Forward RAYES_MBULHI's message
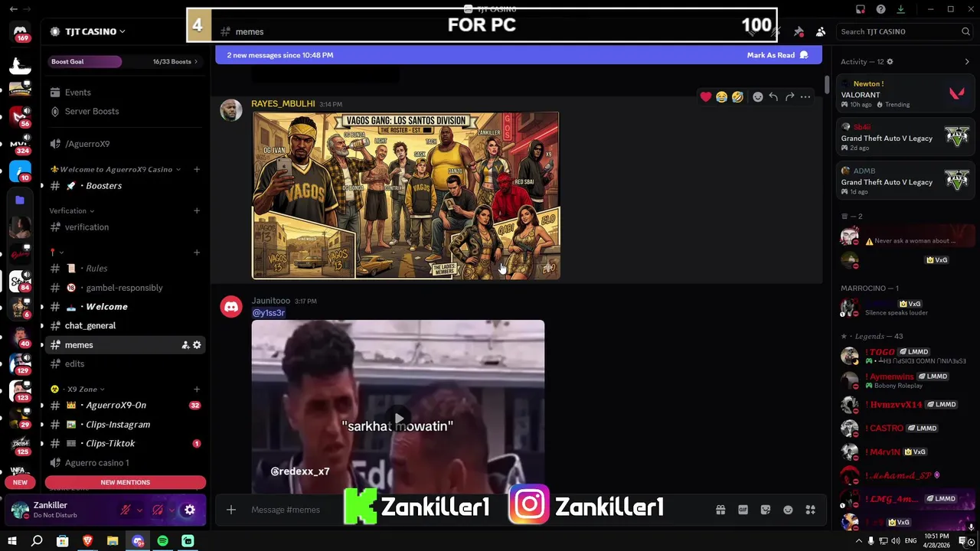 coord(789,97)
